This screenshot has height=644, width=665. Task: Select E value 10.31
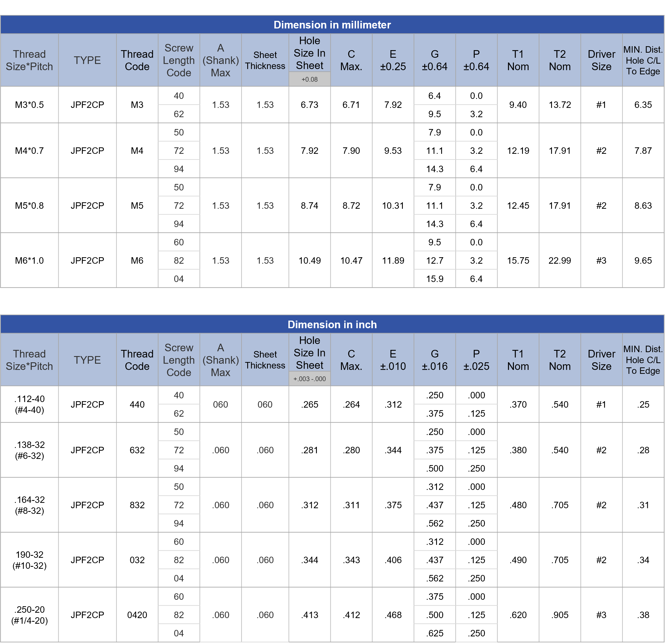click(393, 205)
